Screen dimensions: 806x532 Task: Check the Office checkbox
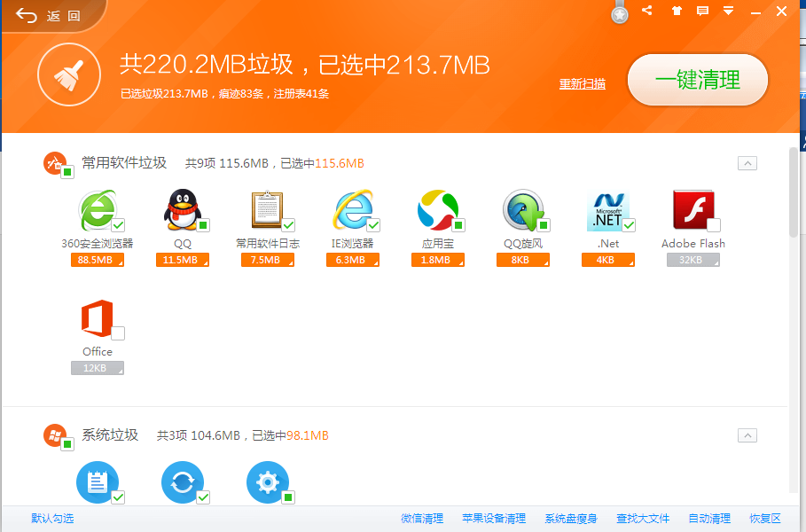coord(118,333)
